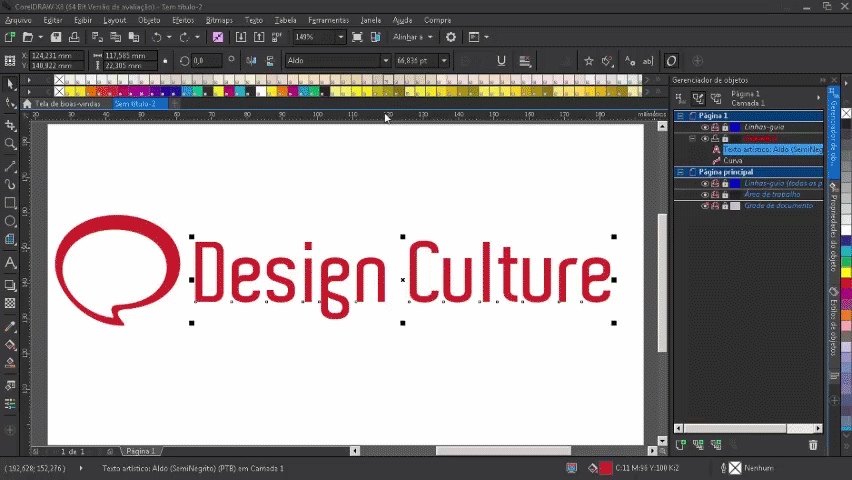Click the Save icon in the toolbar
Image resolution: width=852 pixels, height=480 pixels.
click(x=56, y=37)
